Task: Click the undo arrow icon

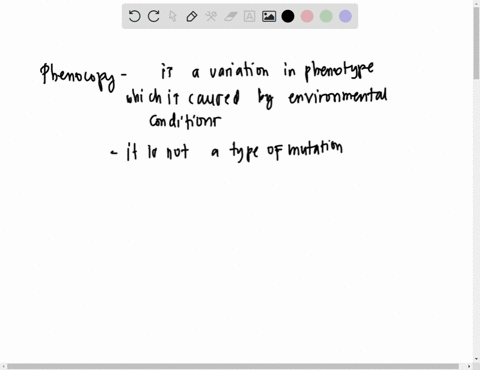Action: coord(134,16)
